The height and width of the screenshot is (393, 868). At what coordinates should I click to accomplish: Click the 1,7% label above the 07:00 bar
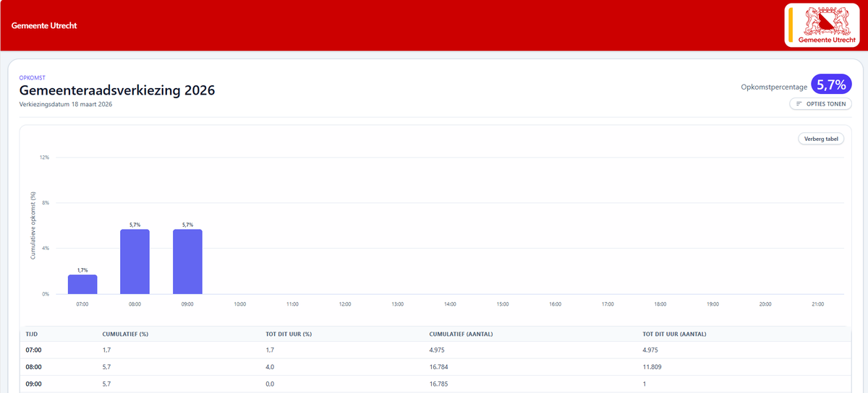tap(82, 270)
